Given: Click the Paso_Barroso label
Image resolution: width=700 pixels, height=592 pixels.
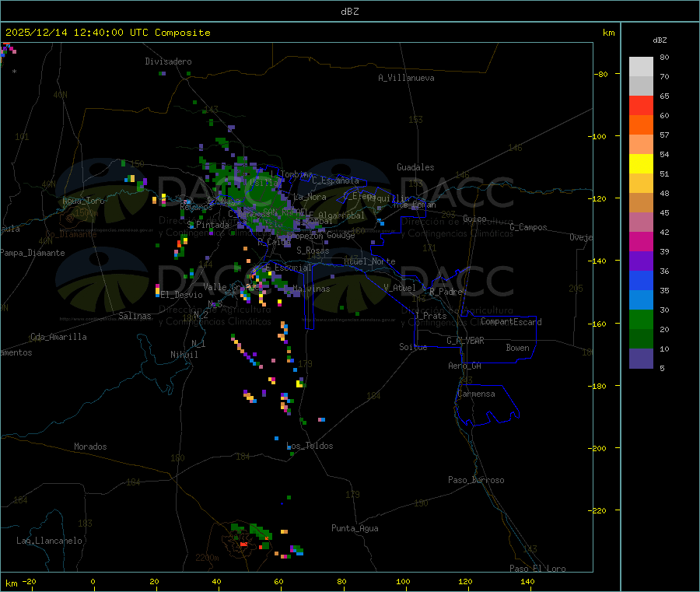Looking at the screenshot, I should tap(476, 480).
